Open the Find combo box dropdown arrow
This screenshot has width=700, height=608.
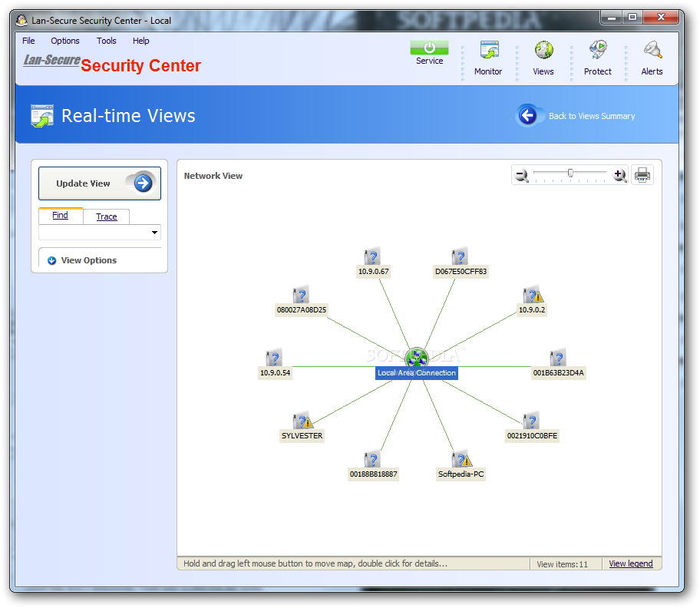pyautogui.click(x=154, y=232)
